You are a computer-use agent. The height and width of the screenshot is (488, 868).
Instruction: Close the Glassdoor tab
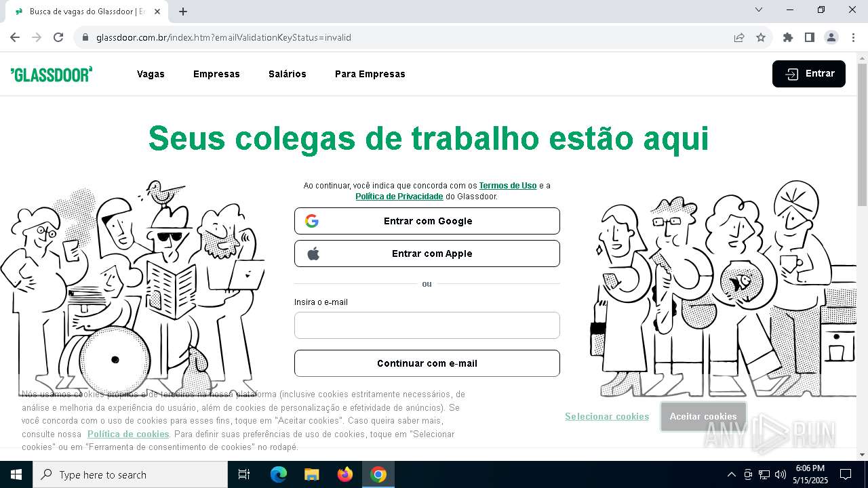[158, 12]
